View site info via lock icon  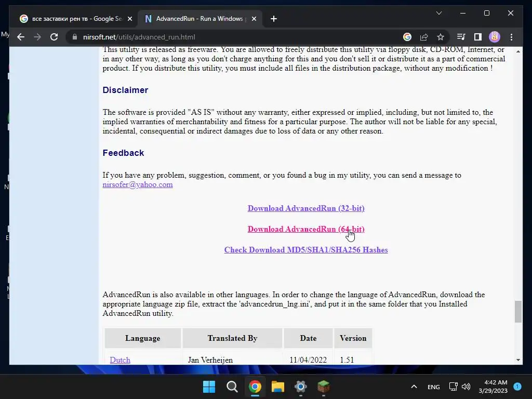click(75, 37)
